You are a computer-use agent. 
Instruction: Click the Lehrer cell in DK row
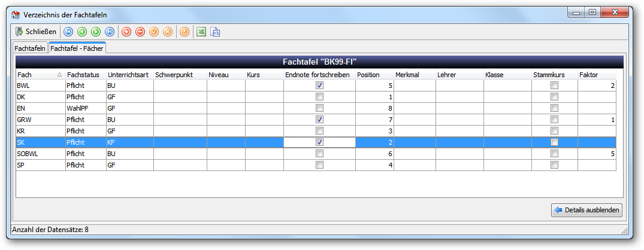tap(459, 97)
